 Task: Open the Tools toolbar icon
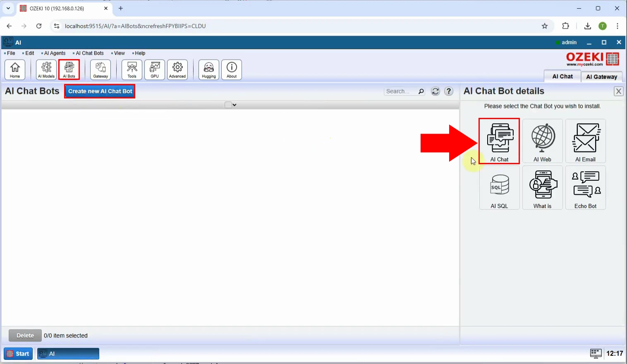132,69
